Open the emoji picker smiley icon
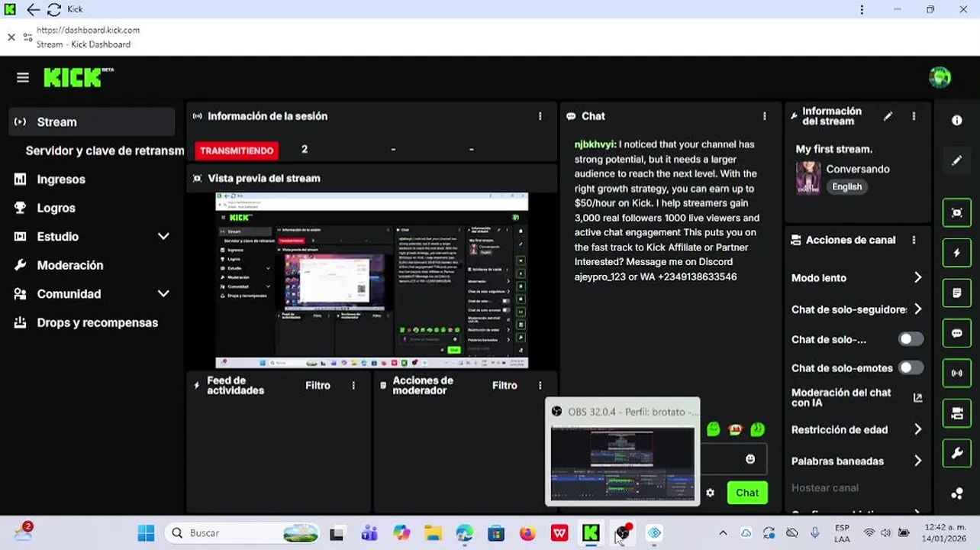Image resolution: width=980 pixels, height=550 pixels. 750,459
